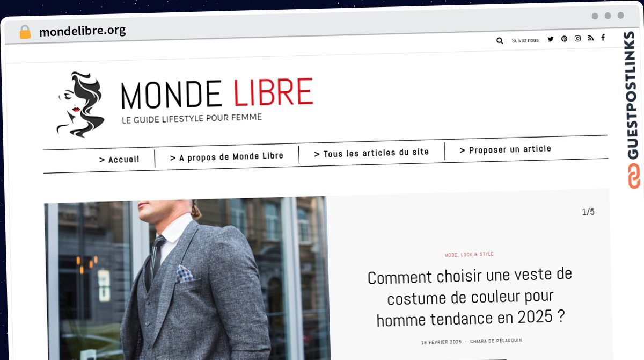Click the 18 février 2025 date
644x360 pixels.
(x=441, y=342)
